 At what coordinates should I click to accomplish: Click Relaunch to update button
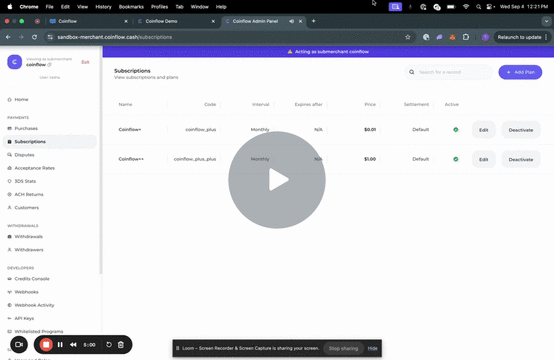click(522, 37)
